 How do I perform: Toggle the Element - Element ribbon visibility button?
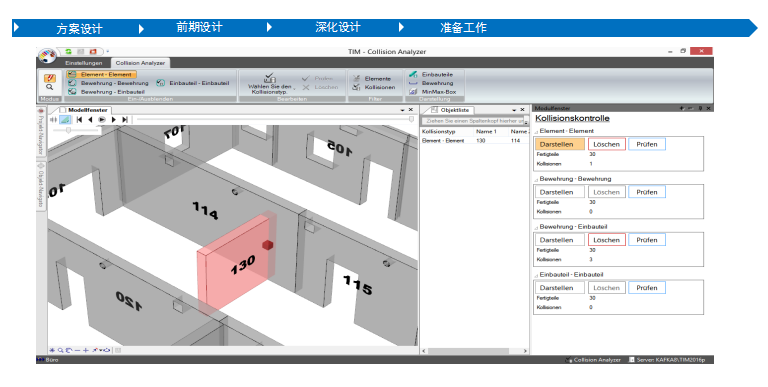pyautogui.click(x=101, y=74)
